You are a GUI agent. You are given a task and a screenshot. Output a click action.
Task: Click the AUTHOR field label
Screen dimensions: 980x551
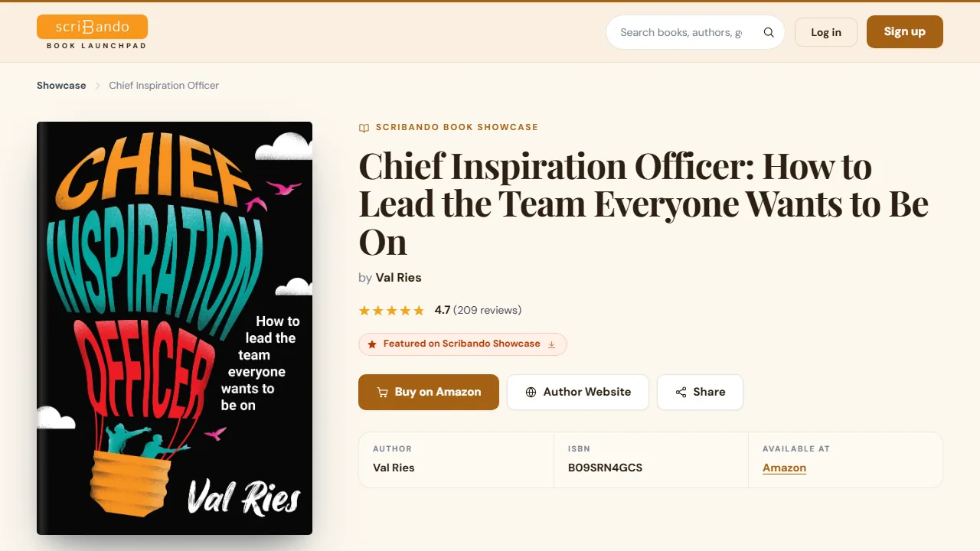[392, 449]
